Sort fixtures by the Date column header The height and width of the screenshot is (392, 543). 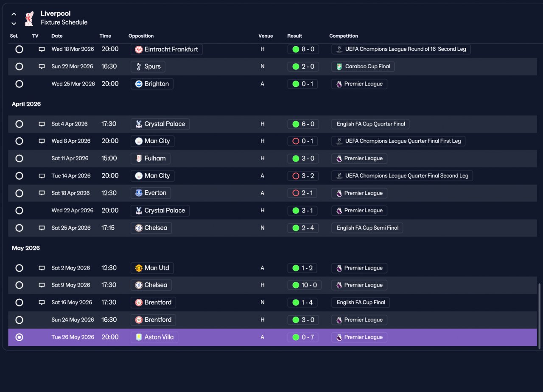pyautogui.click(x=57, y=36)
